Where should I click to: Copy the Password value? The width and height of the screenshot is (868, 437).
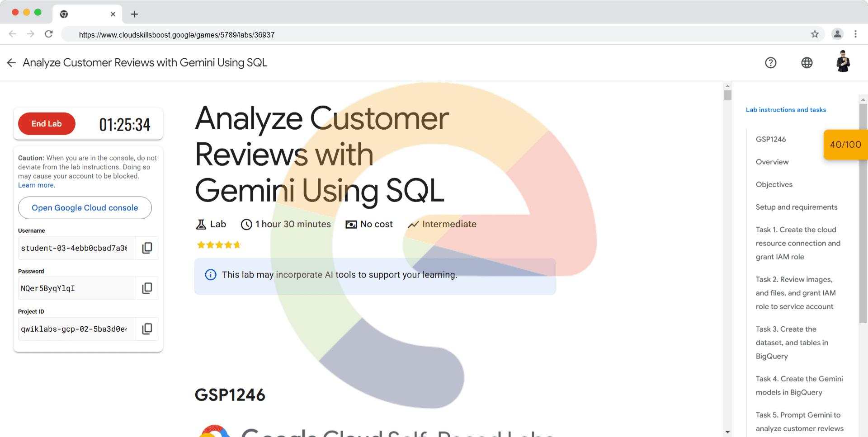(x=147, y=288)
